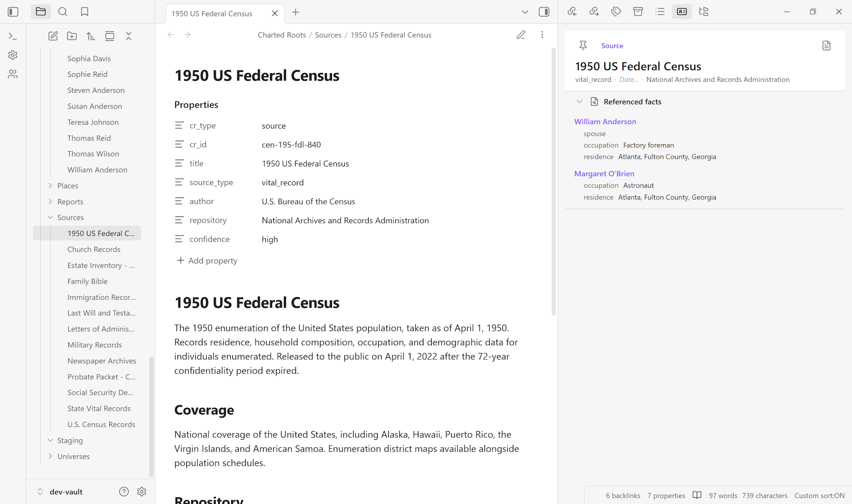Open the search magnifier icon
Screen dimensions: 852x504
[x=63, y=12]
